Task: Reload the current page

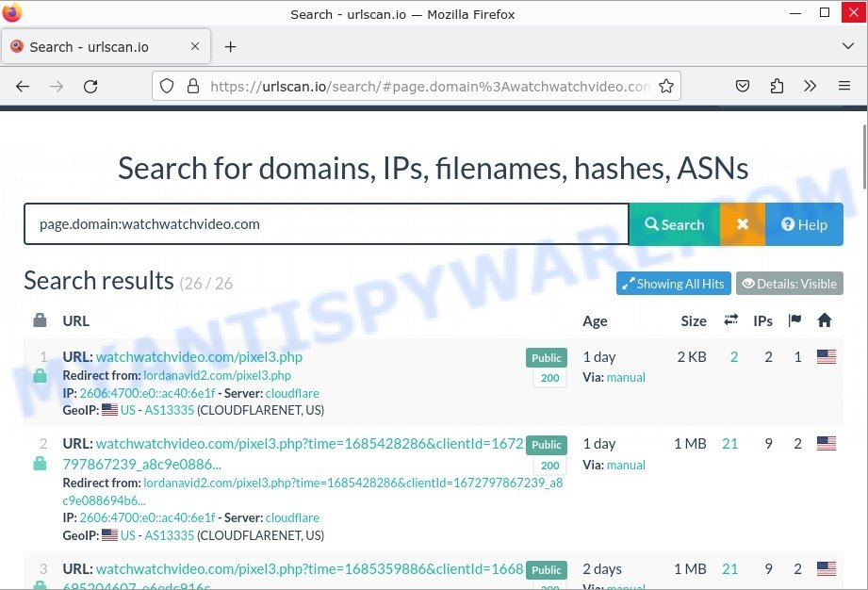Action: tap(90, 87)
